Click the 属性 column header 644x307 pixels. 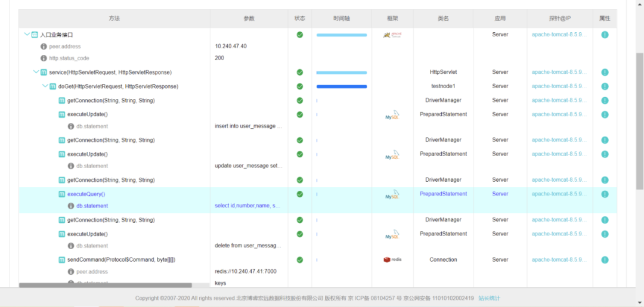tap(605, 19)
